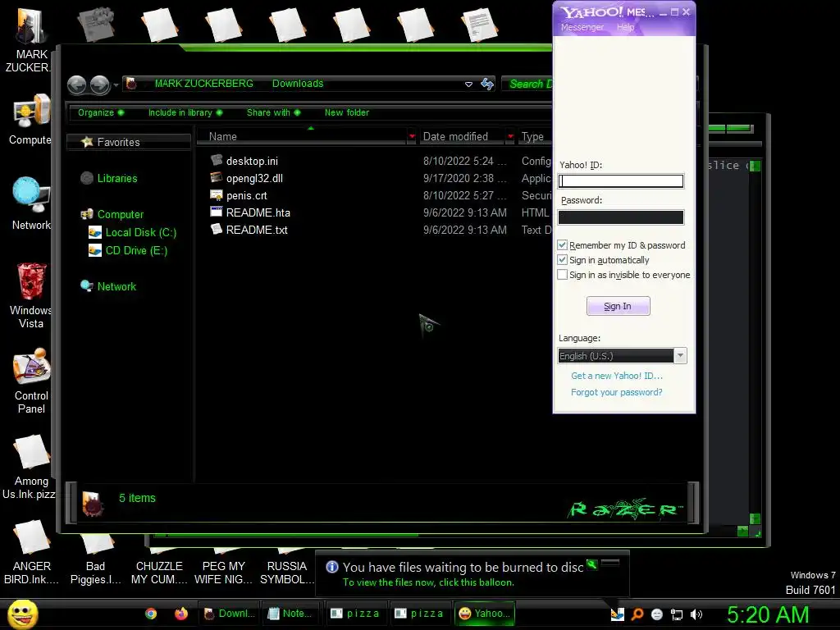Click the tray search magnifier icon
840x630 pixels.
tap(637, 614)
